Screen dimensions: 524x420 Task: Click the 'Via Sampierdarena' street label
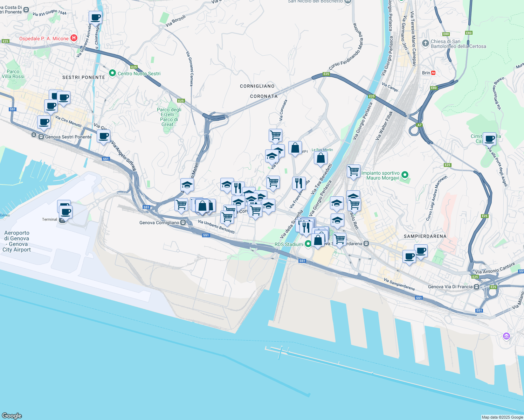pyautogui.click(x=399, y=285)
